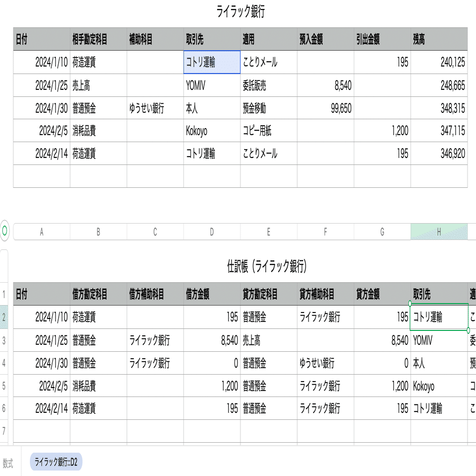The width and height of the screenshot is (476, 476).
Task: Click the 借方勘定科目 header cell
Action: (98, 294)
